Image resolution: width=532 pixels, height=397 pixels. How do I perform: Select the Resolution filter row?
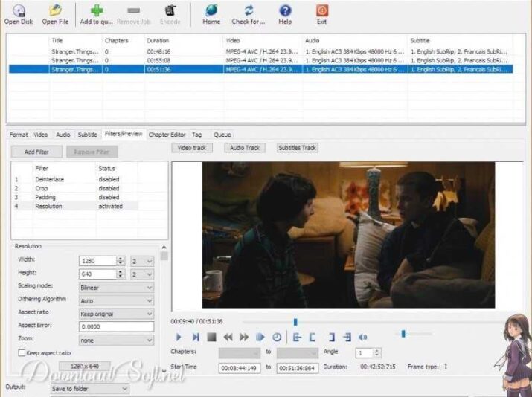pyautogui.click(x=75, y=206)
